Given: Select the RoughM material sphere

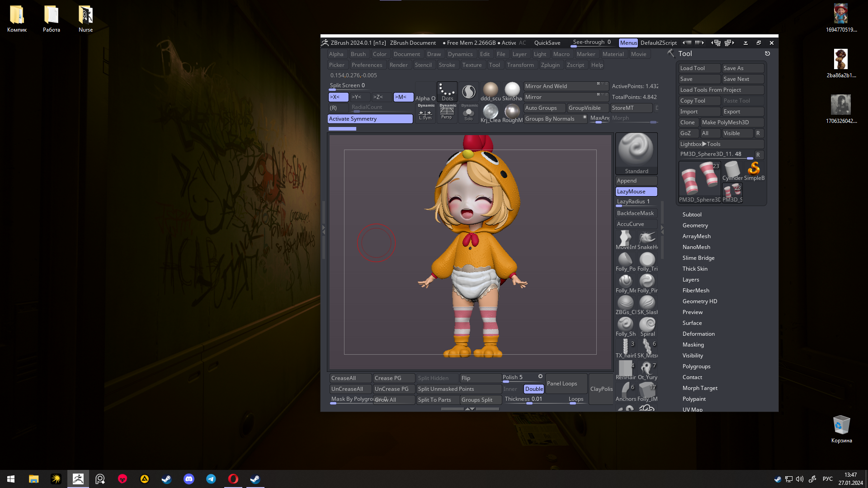Looking at the screenshot, I should [x=512, y=113].
